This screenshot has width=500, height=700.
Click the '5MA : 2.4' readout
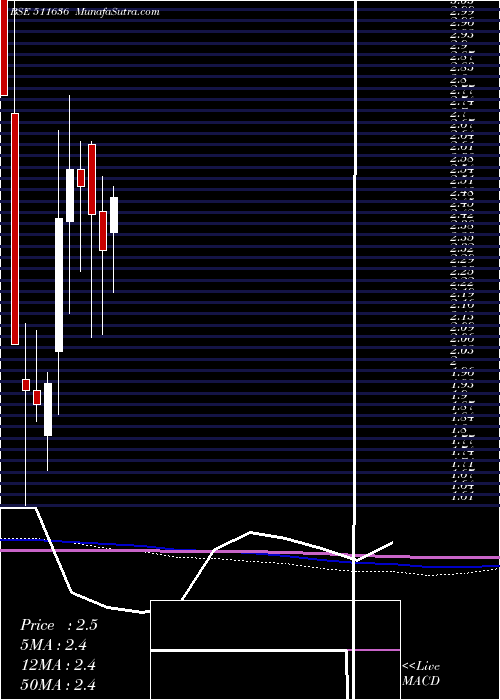[54, 645]
